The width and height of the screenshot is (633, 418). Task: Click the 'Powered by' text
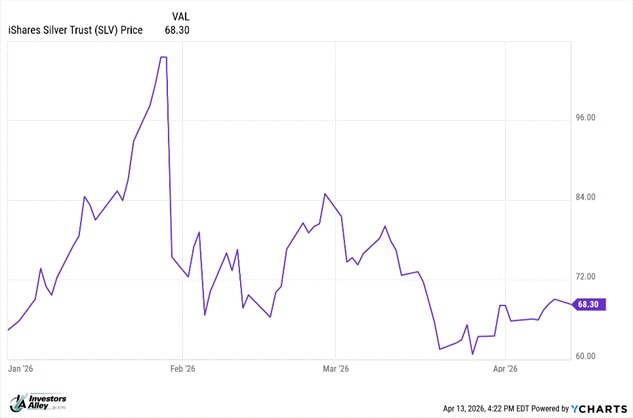[550, 408]
